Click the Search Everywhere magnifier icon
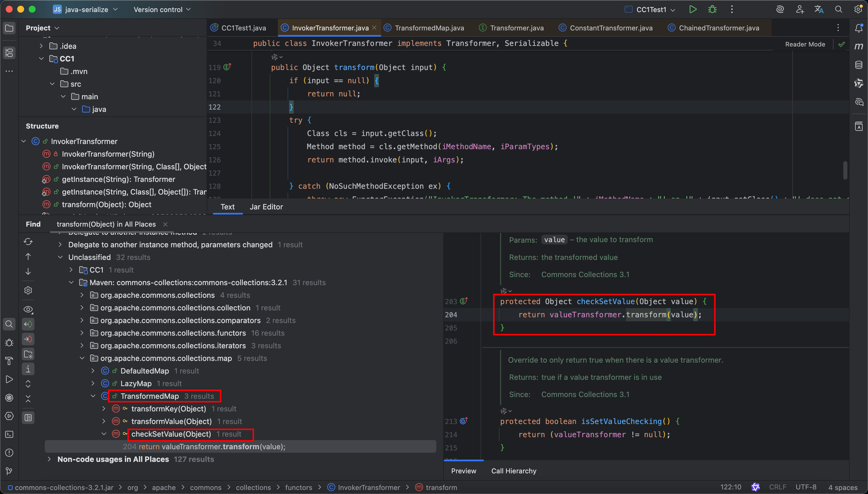Image resolution: width=868 pixels, height=494 pixels. [838, 9]
